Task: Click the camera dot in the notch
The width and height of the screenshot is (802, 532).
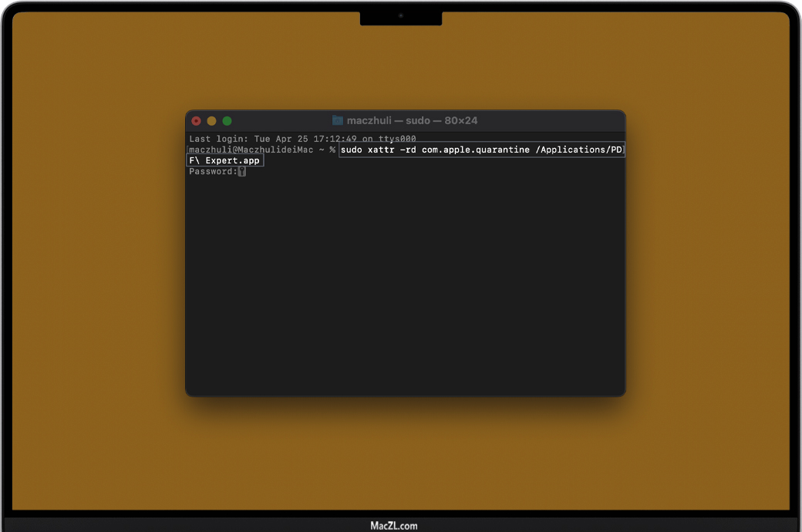Action: (x=401, y=15)
